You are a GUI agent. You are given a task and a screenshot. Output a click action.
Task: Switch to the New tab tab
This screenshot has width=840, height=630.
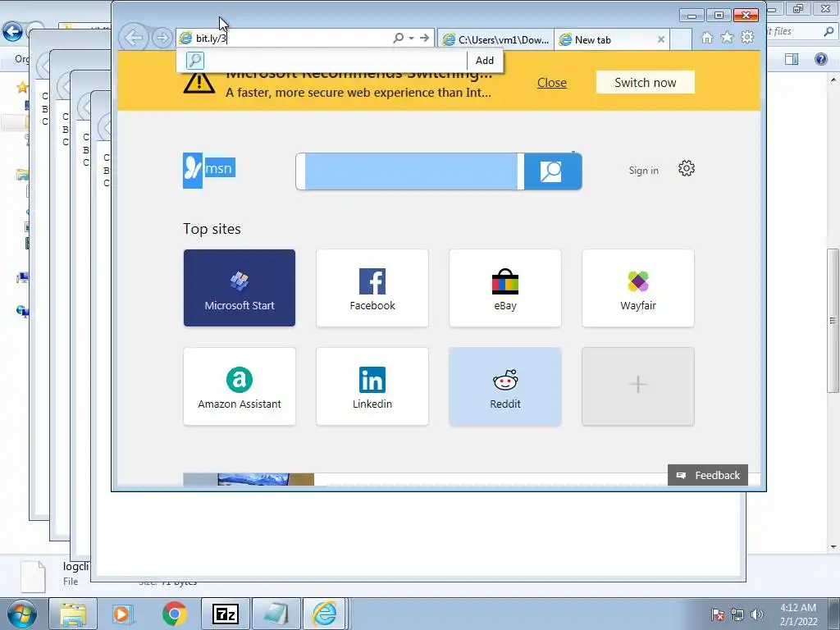(606, 39)
